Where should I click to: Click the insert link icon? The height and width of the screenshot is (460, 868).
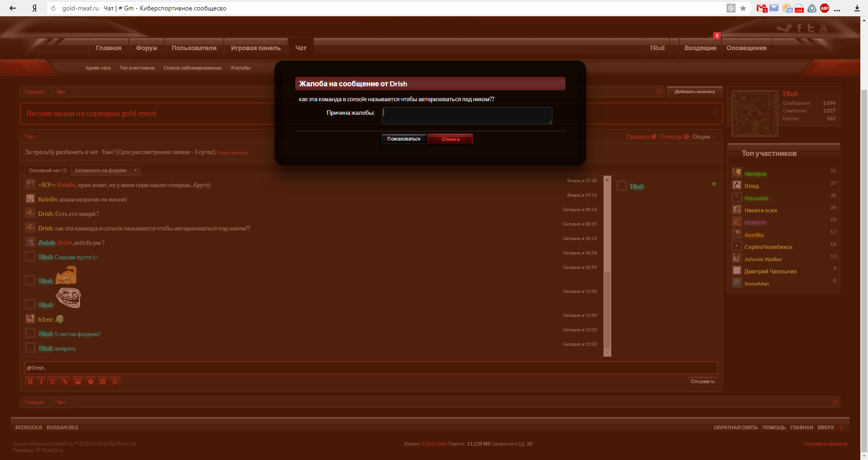coord(65,382)
